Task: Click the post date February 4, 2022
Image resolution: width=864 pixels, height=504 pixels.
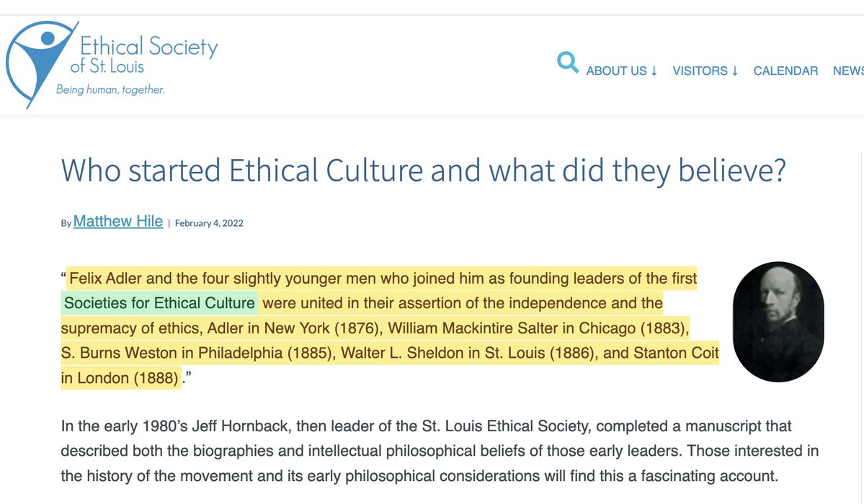Action: 209,223
